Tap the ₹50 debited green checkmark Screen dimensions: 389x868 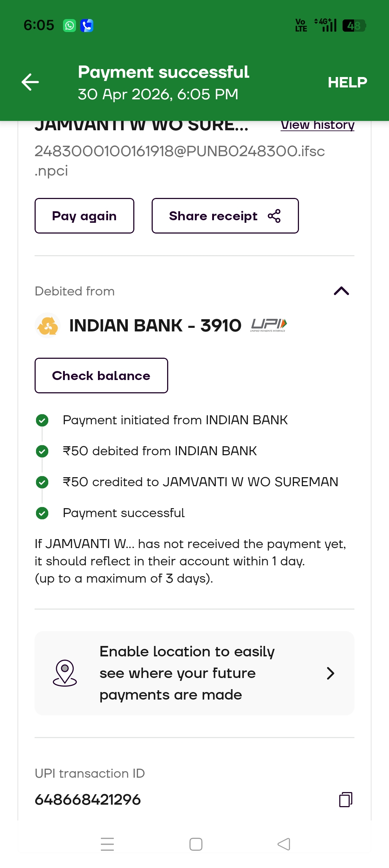tap(42, 451)
